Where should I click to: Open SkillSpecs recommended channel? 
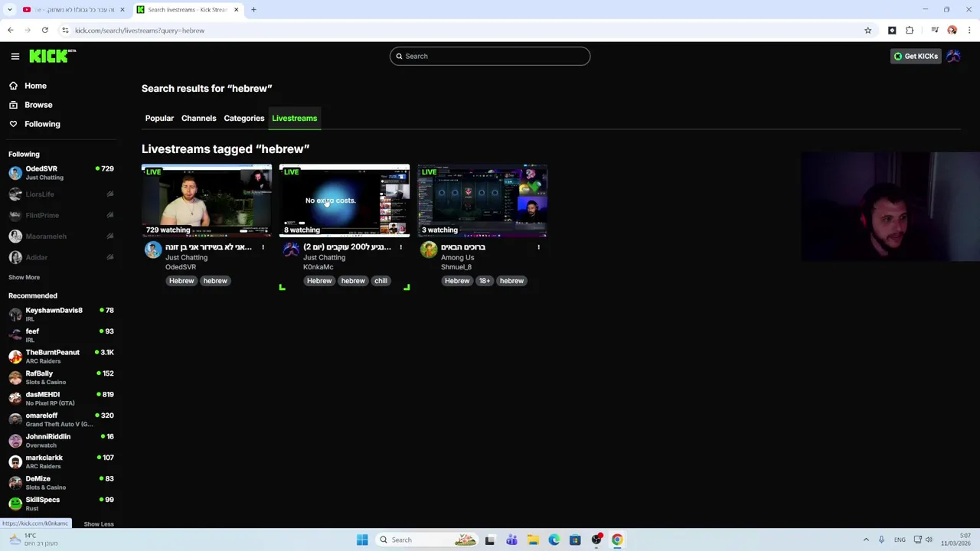(61, 503)
